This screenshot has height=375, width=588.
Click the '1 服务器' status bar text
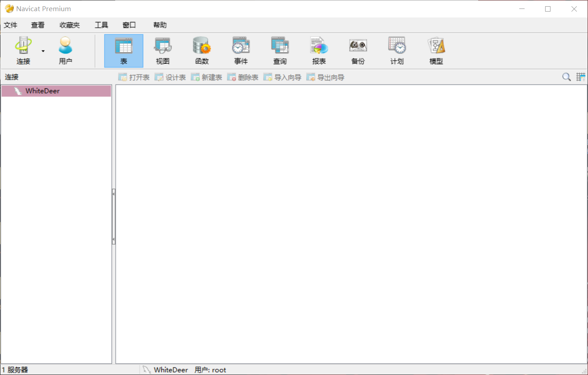15,370
